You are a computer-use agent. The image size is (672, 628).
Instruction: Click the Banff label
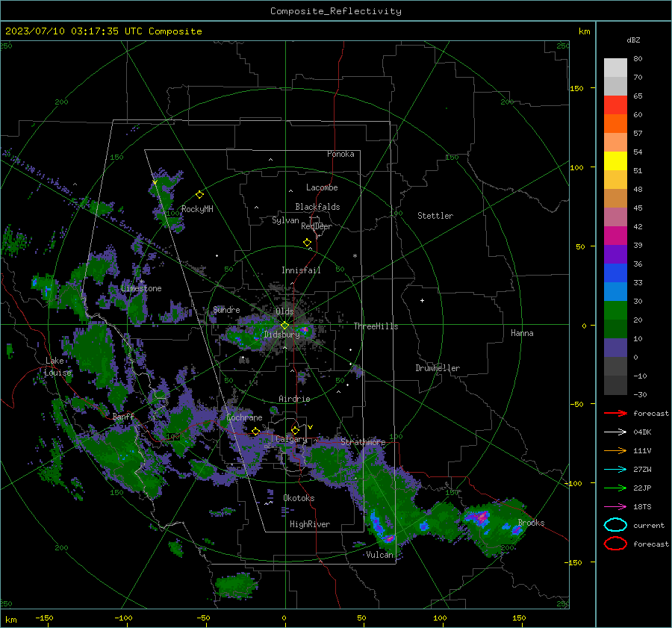[123, 417]
